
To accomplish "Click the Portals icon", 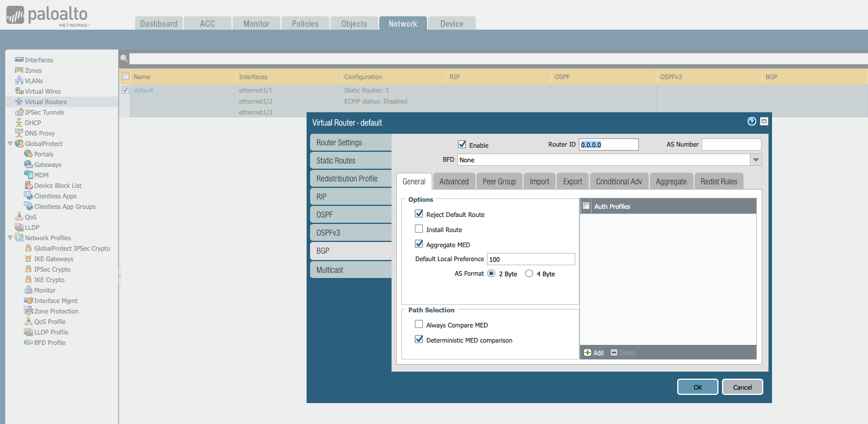I will (29, 154).
